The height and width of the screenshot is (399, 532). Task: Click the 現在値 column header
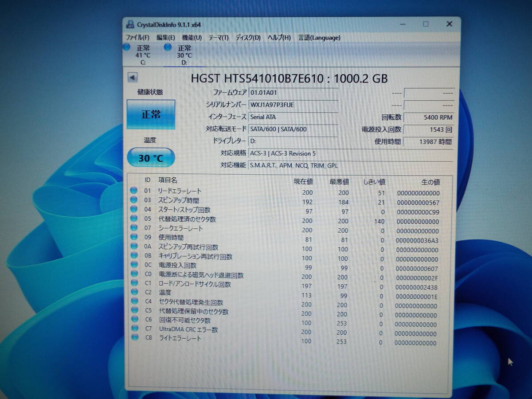[x=303, y=181]
